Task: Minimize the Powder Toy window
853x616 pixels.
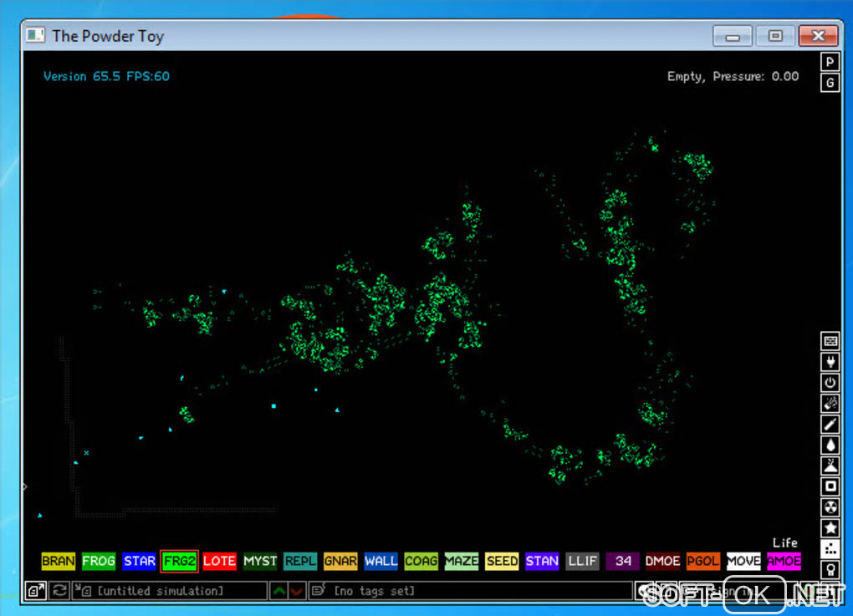Action: tap(733, 36)
